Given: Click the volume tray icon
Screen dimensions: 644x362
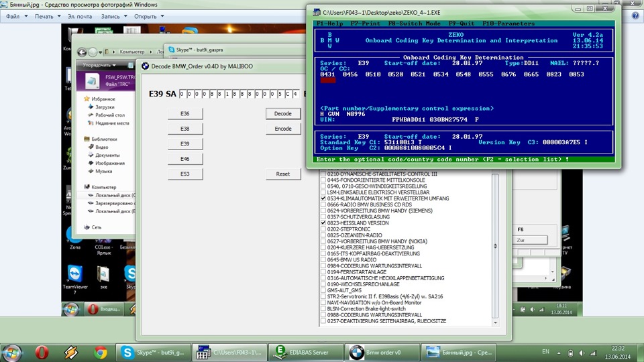Looking at the screenshot, I should click(582, 353).
